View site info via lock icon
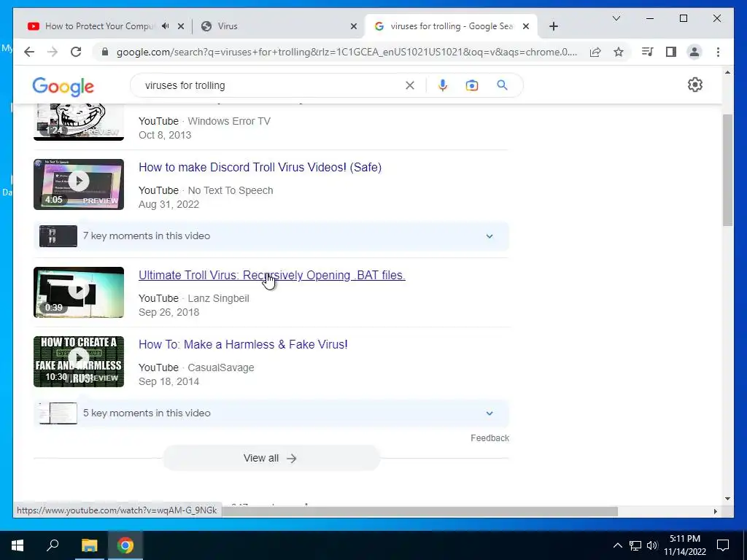Screen dimensions: 747x560 click(105, 52)
